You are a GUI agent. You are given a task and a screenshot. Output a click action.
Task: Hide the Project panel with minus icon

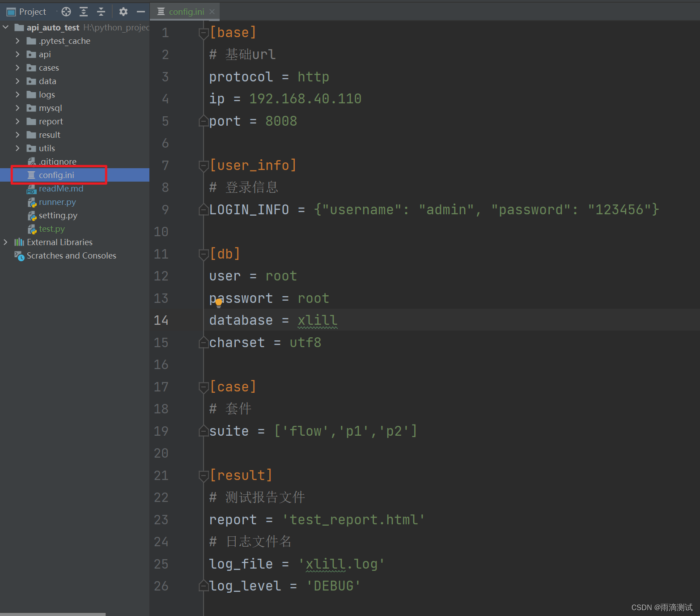140,12
